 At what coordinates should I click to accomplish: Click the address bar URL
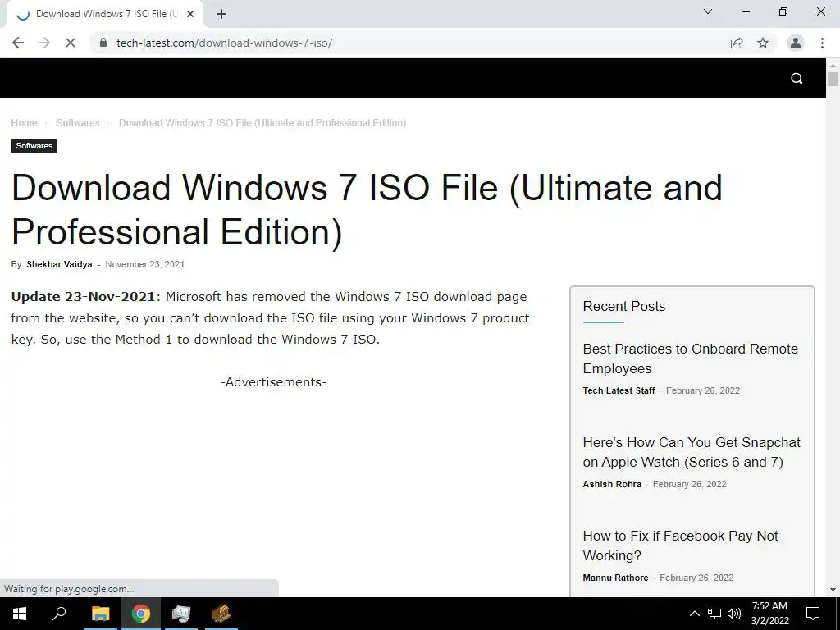[225, 43]
